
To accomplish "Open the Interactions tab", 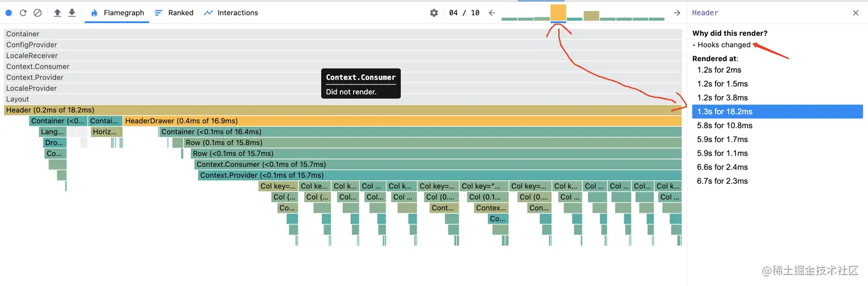I will pyautogui.click(x=231, y=13).
